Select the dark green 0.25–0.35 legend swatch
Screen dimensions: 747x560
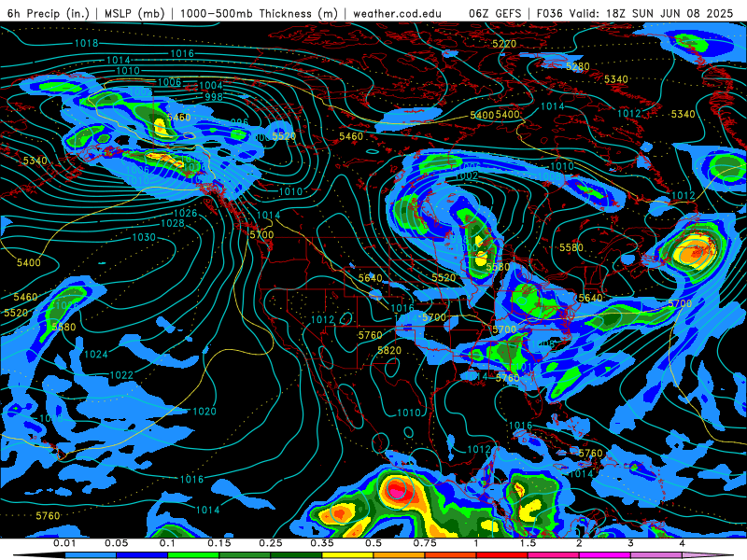click(x=296, y=555)
